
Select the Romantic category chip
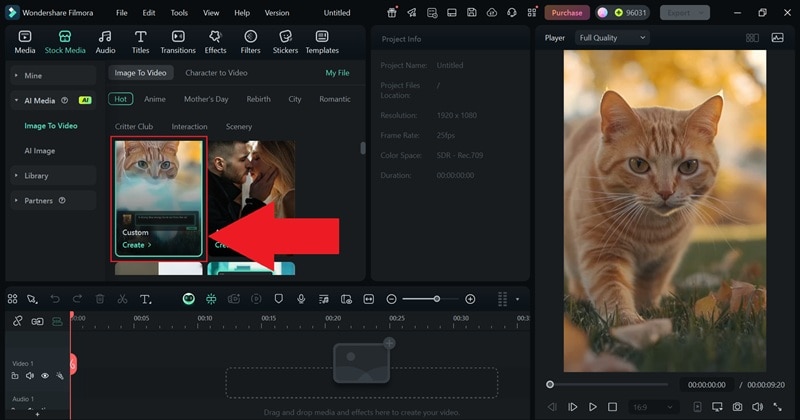tap(335, 99)
